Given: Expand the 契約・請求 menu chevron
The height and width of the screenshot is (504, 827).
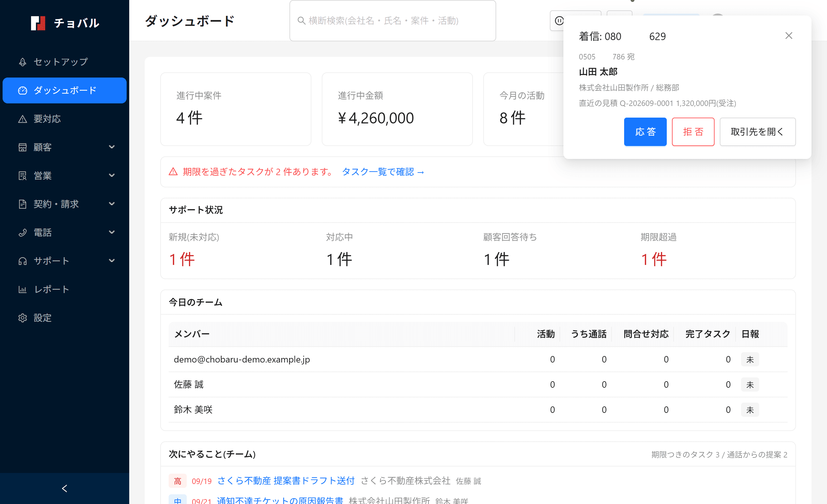Looking at the screenshot, I should click(x=112, y=204).
